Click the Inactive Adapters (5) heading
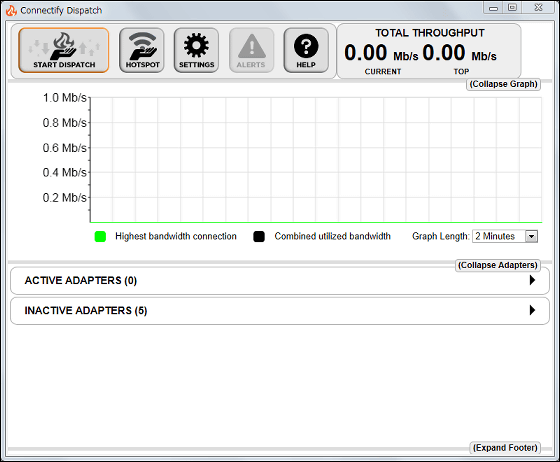 (x=86, y=311)
